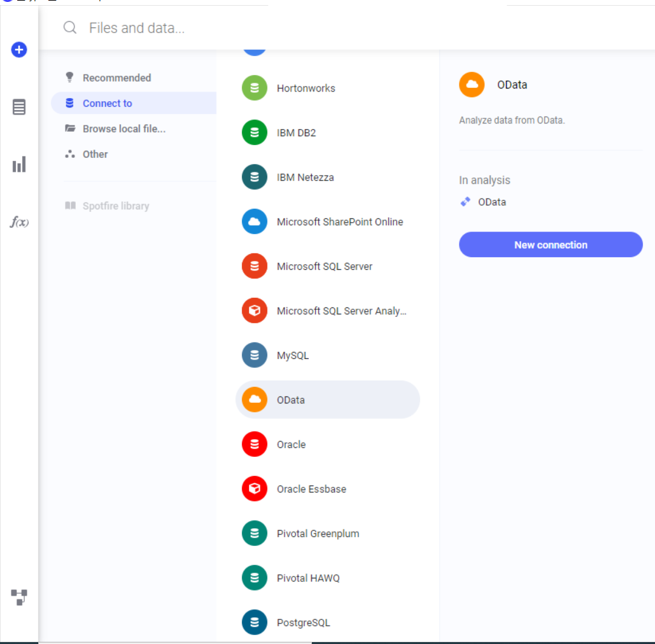Screen dimensions: 655x644
Task: Choose PostgreSQL connector label
Action: (x=303, y=623)
